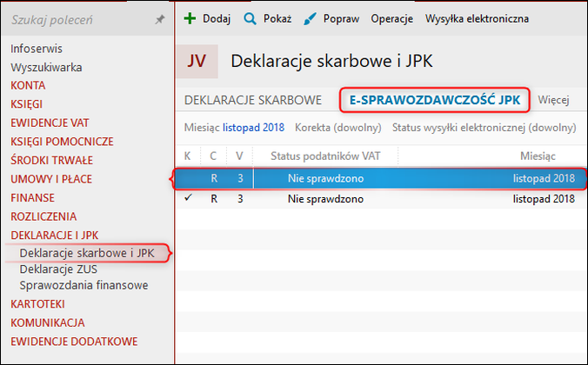Screen dimensions: 588x365
Task: Sort by Status podatników VAT header
Action: 325,156
